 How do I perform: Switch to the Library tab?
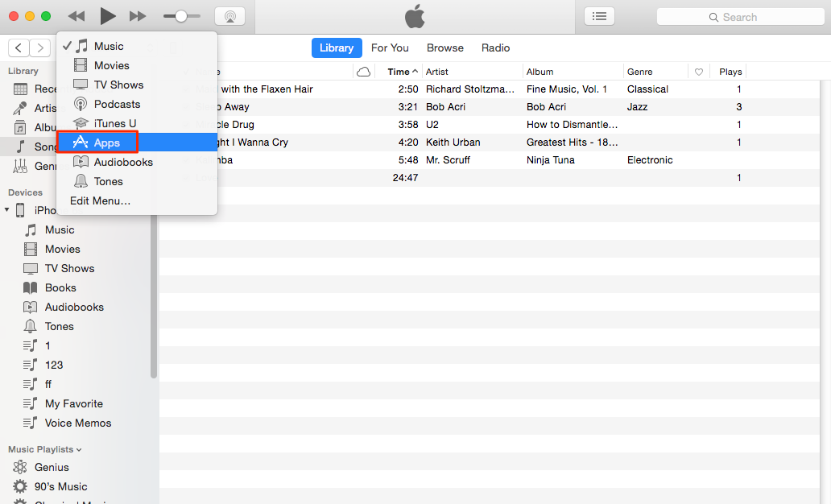[x=337, y=48]
